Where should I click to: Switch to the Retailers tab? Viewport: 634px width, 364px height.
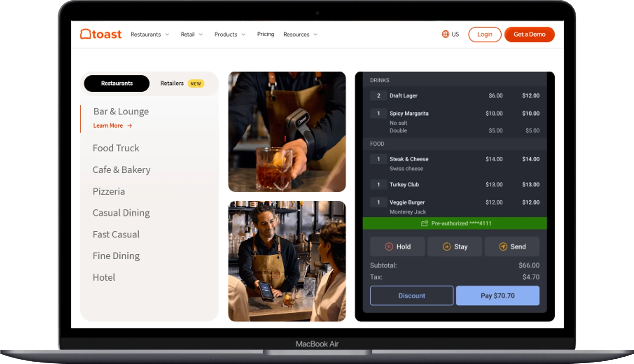click(182, 83)
